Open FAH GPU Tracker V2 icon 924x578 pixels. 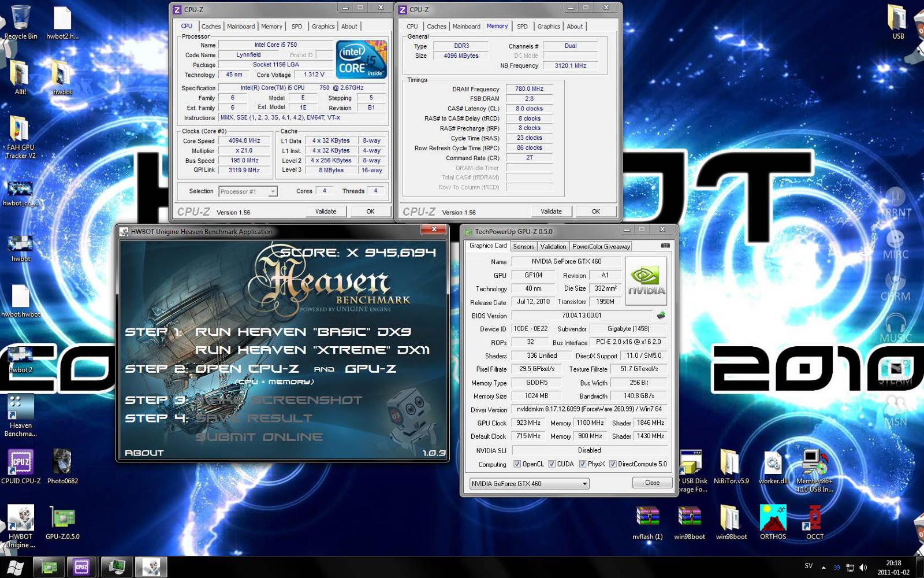click(21, 138)
